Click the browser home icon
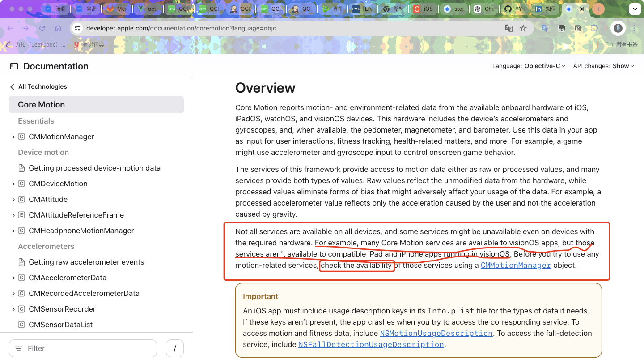644x364 pixels. coord(58,28)
